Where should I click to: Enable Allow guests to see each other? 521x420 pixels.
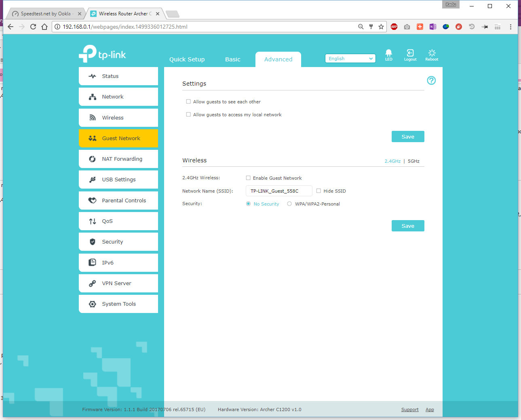point(188,102)
